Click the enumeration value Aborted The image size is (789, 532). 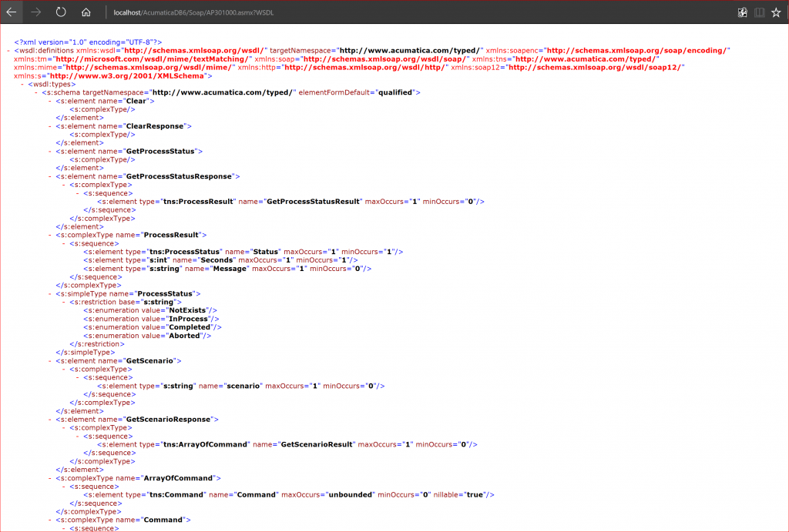pos(147,336)
